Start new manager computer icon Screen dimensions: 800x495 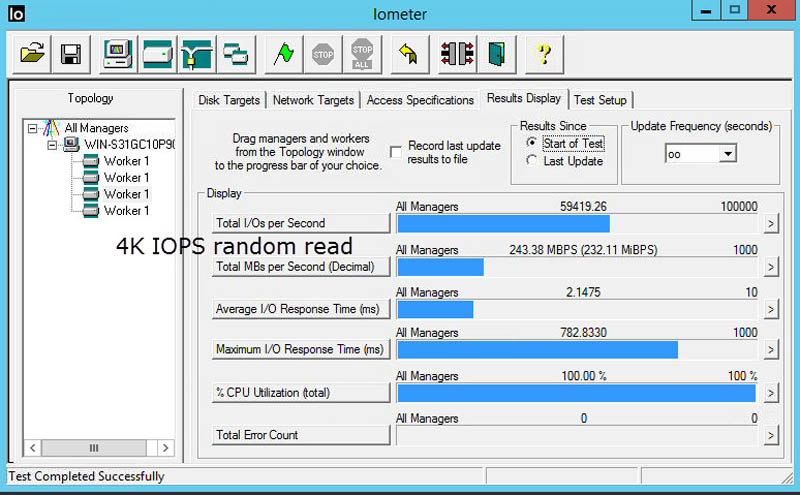point(118,54)
